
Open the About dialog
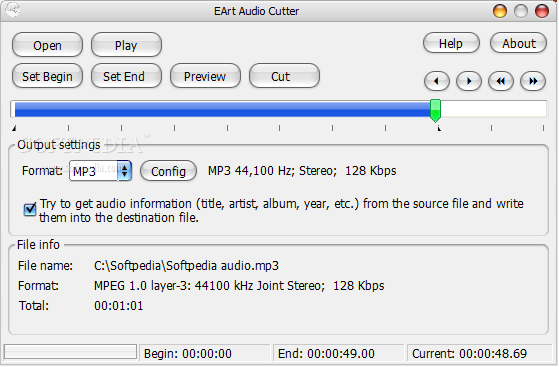pyautogui.click(x=518, y=43)
